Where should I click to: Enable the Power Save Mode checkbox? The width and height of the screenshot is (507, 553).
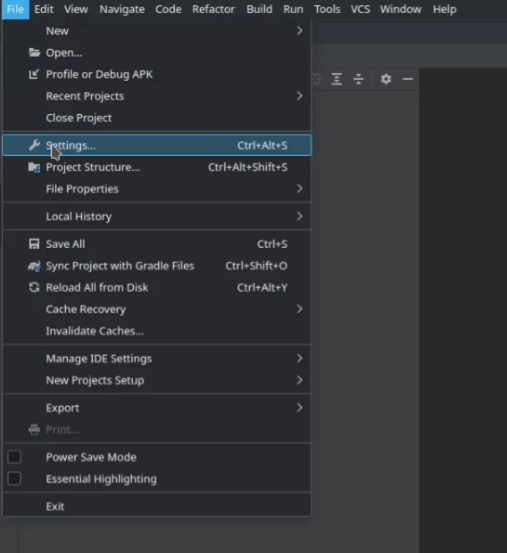coord(14,457)
